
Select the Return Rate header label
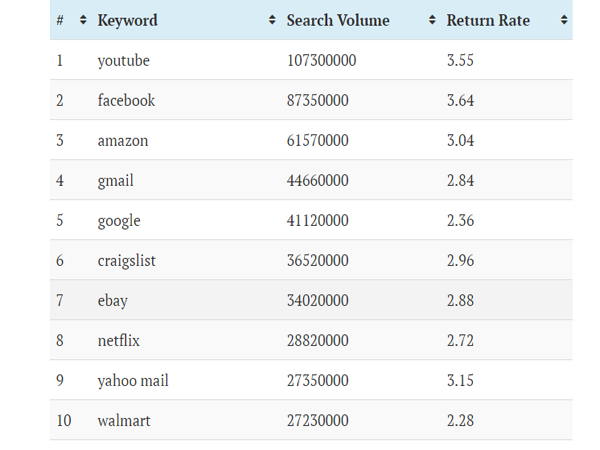pyautogui.click(x=488, y=20)
